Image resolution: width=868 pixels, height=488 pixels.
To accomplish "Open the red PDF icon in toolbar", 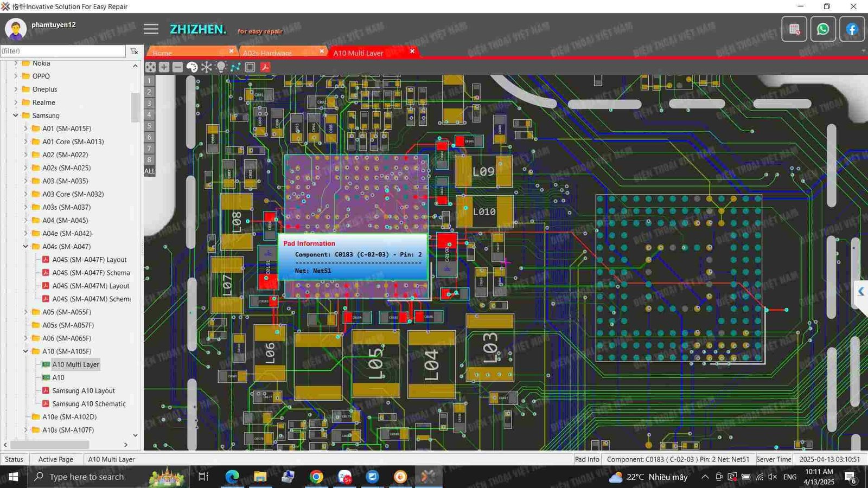I will point(265,67).
